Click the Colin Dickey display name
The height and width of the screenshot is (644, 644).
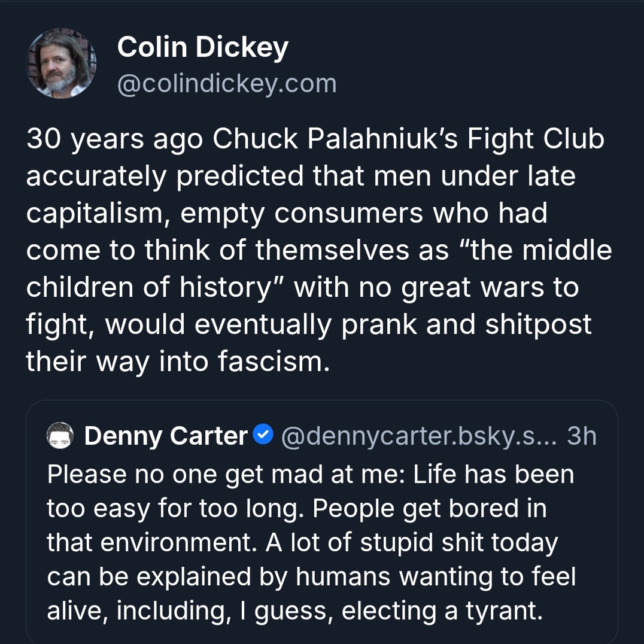click(202, 47)
